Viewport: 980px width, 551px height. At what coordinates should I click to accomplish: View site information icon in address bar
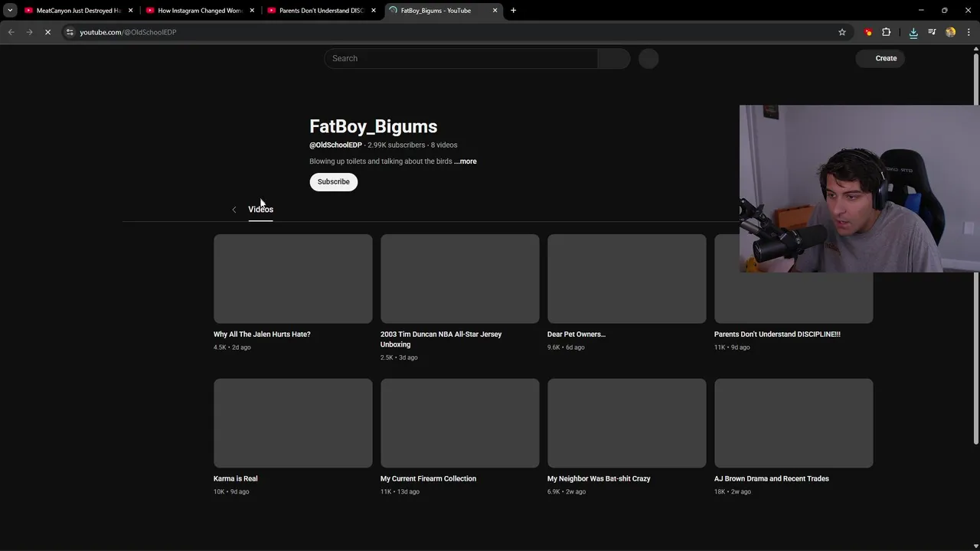(x=70, y=32)
